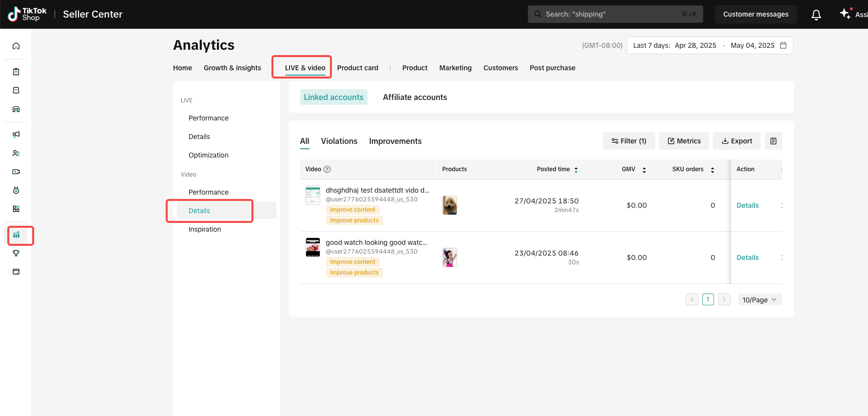Image resolution: width=868 pixels, height=416 pixels.
Task: Open the dog product thumbnail
Action: (x=449, y=205)
